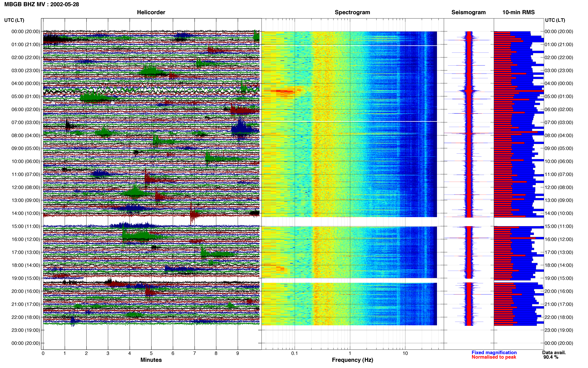Click the left '10:00 (06:00)' time label
The width and height of the screenshot is (588, 368).
26,161
